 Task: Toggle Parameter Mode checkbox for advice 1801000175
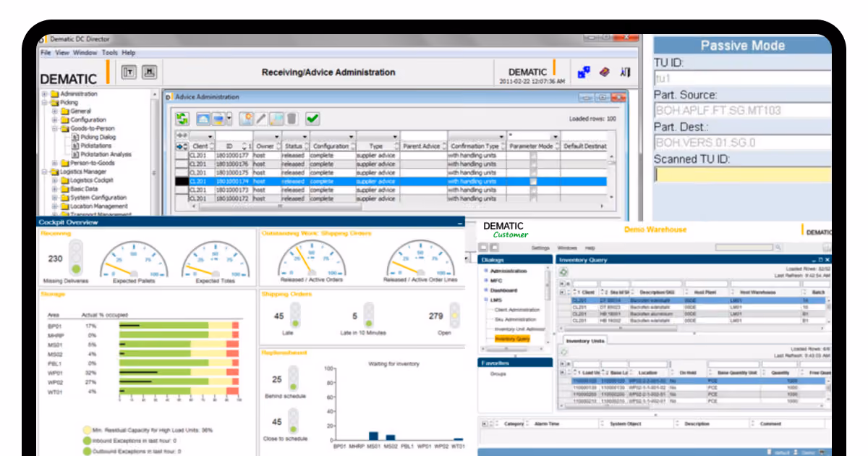coord(533,173)
